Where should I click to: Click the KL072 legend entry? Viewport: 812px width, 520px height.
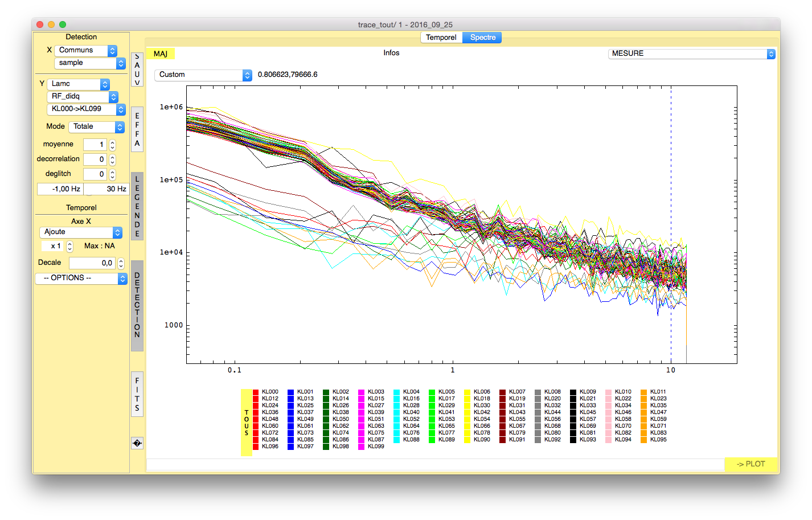[x=270, y=433]
